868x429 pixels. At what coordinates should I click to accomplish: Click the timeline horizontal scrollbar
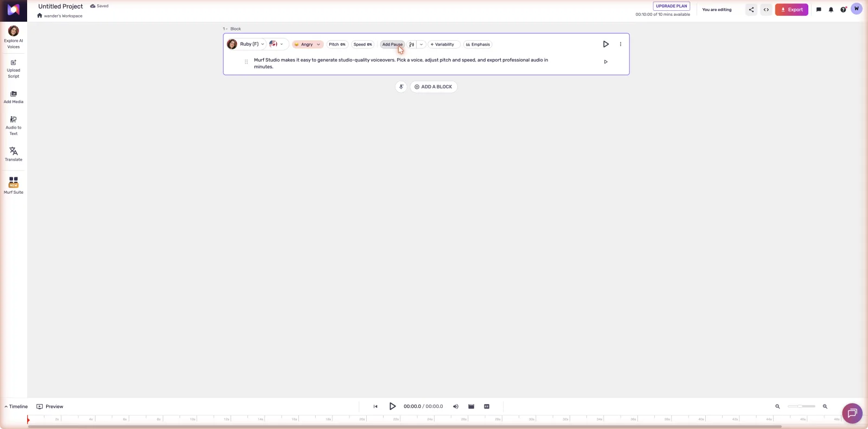click(405, 427)
